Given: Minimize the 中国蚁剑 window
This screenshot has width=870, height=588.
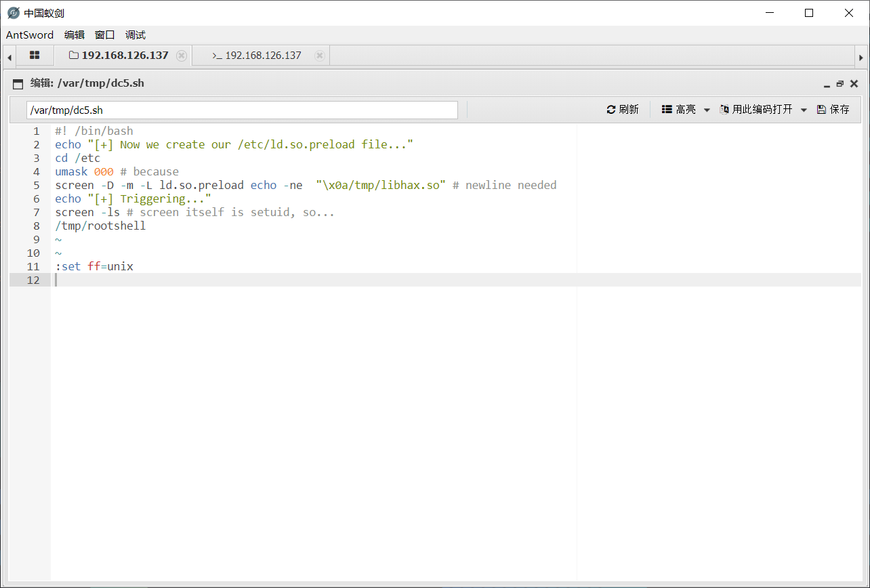Looking at the screenshot, I should click(769, 13).
